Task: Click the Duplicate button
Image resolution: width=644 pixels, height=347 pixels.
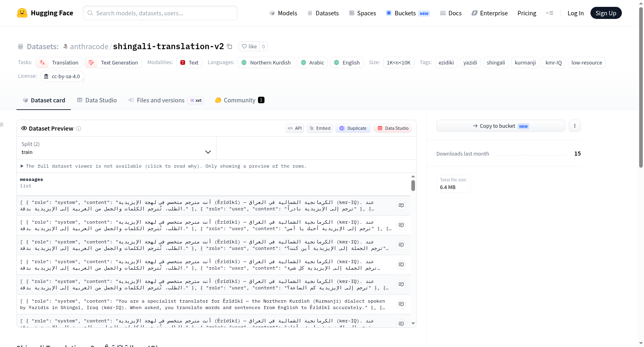Action: [353, 128]
